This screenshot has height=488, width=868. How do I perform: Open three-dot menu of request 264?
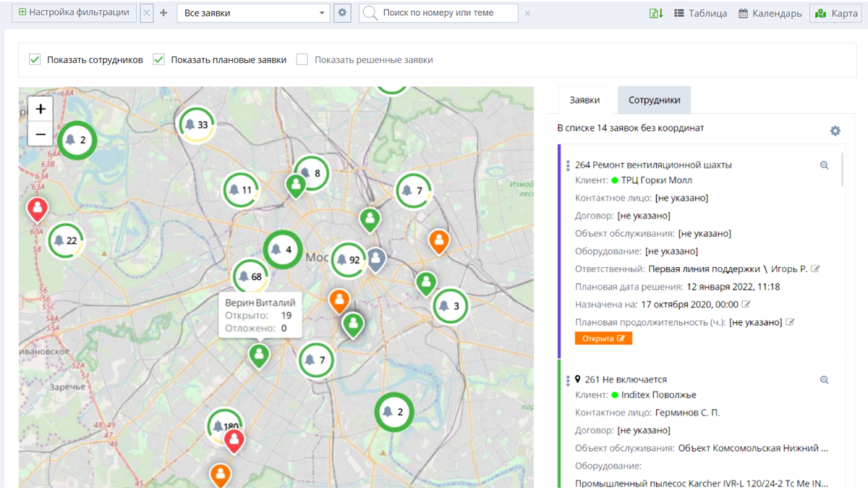[x=568, y=166]
